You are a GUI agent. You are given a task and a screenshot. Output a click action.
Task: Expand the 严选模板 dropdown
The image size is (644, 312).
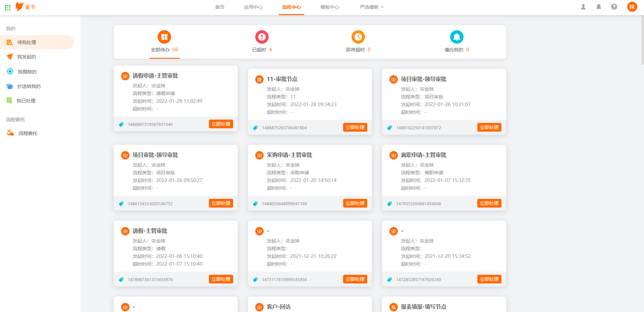[x=372, y=7]
